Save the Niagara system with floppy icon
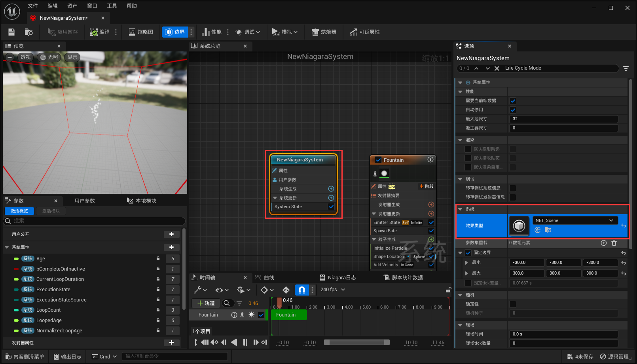The width and height of the screenshot is (637, 364). pyautogui.click(x=11, y=32)
